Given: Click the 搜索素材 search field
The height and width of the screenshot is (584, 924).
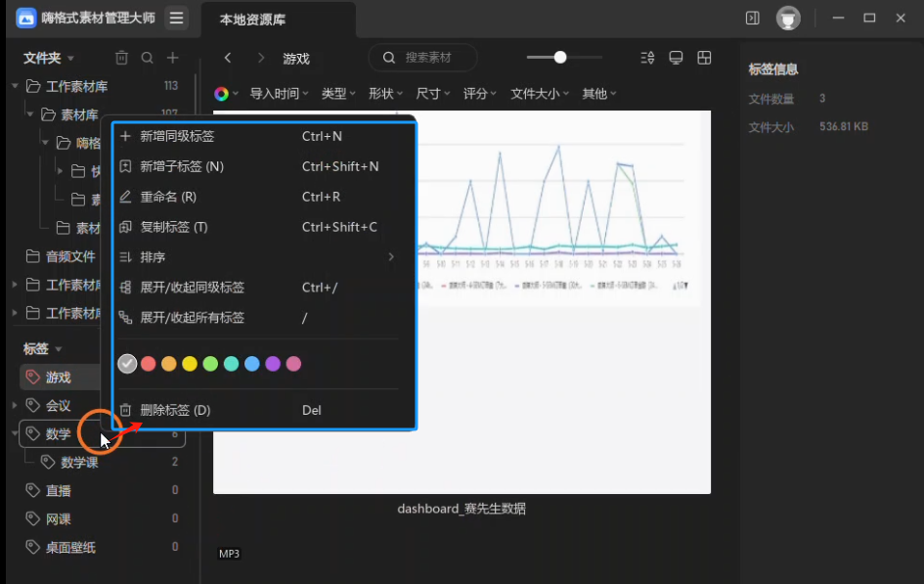Looking at the screenshot, I should pos(422,58).
